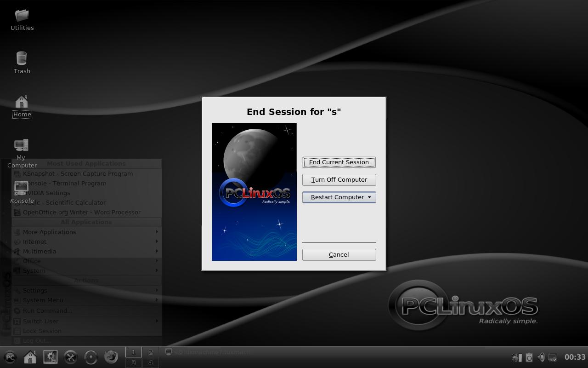Image resolution: width=588 pixels, height=368 pixels.
Task: Expand the Settings submenu
Action: tap(86, 290)
